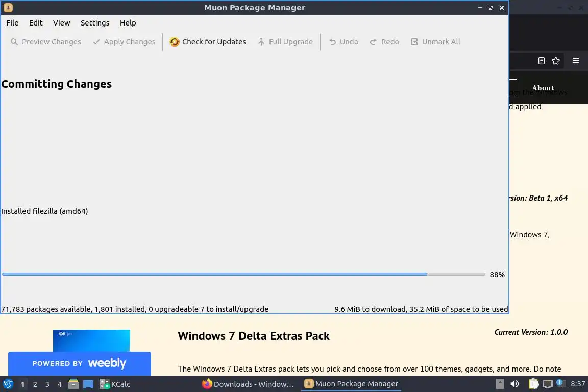This screenshot has width=588, height=392.
Task: Open the volume control tray icon
Action: coord(515,384)
